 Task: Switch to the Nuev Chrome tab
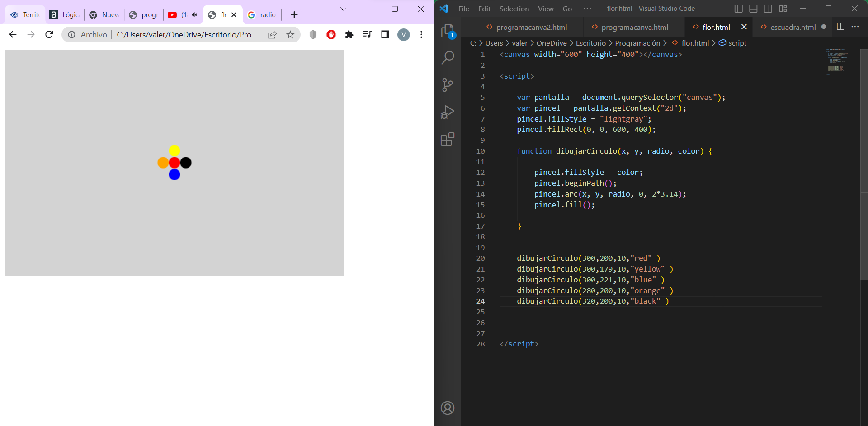[104, 15]
